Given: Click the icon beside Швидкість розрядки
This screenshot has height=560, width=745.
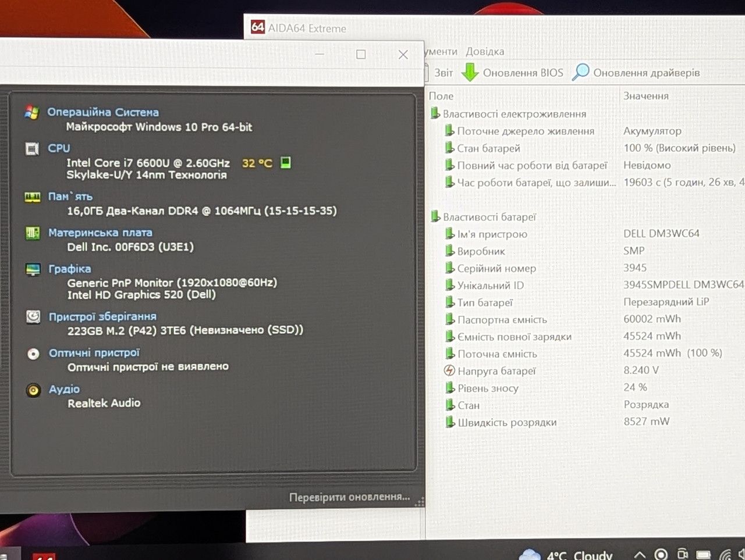Looking at the screenshot, I should coord(450,422).
